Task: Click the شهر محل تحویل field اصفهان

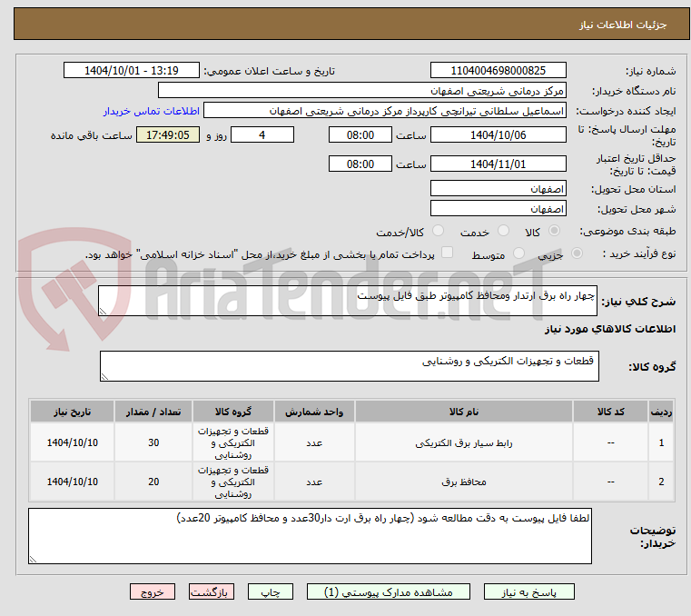Action: click(x=498, y=209)
